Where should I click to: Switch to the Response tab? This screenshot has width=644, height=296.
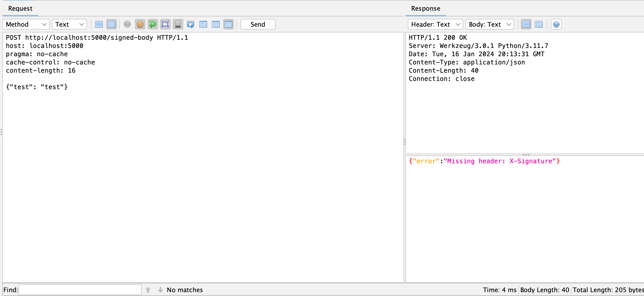(x=426, y=8)
